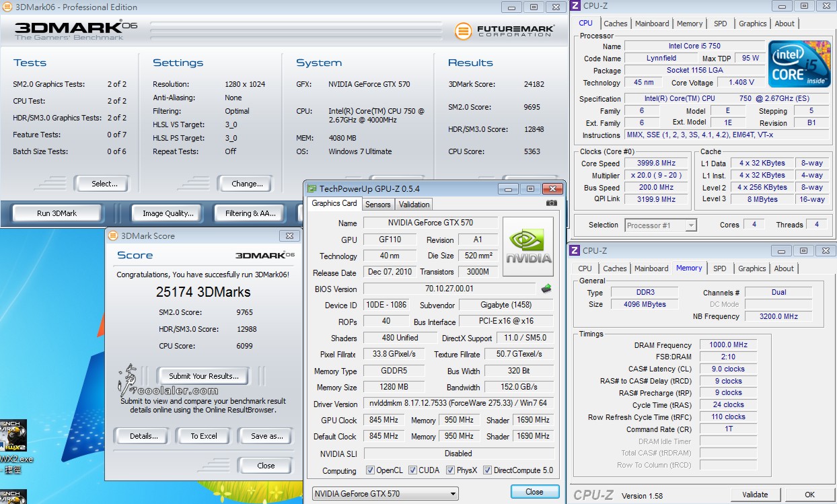Click the 3DMark Score value 24182
837x504 pixels.
coord(534,84)
